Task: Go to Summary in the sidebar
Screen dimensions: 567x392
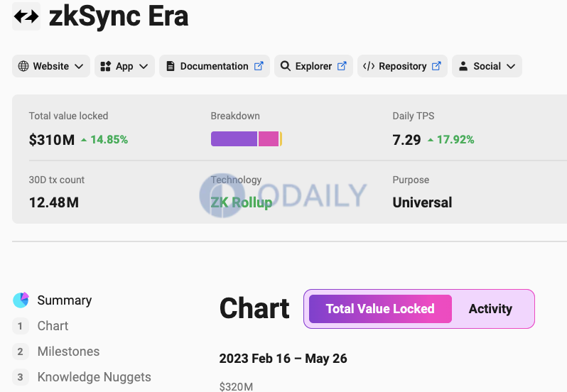Action: (65, 300)
